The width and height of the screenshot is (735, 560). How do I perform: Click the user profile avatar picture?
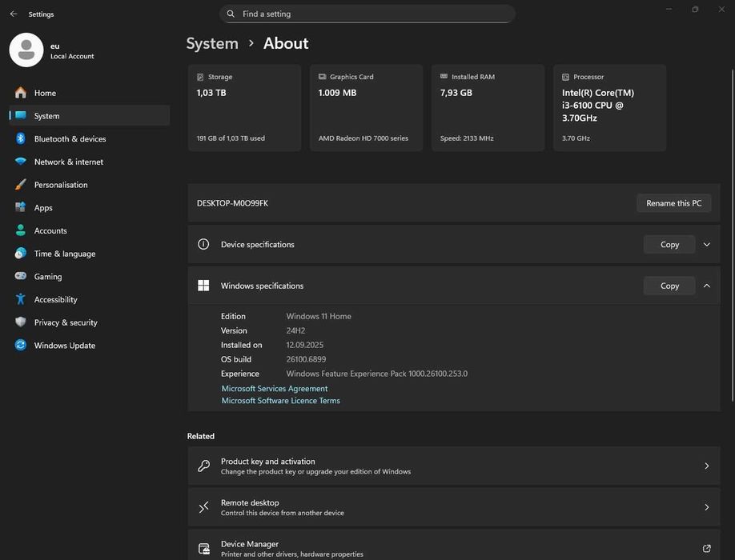[x=26, y=50]
